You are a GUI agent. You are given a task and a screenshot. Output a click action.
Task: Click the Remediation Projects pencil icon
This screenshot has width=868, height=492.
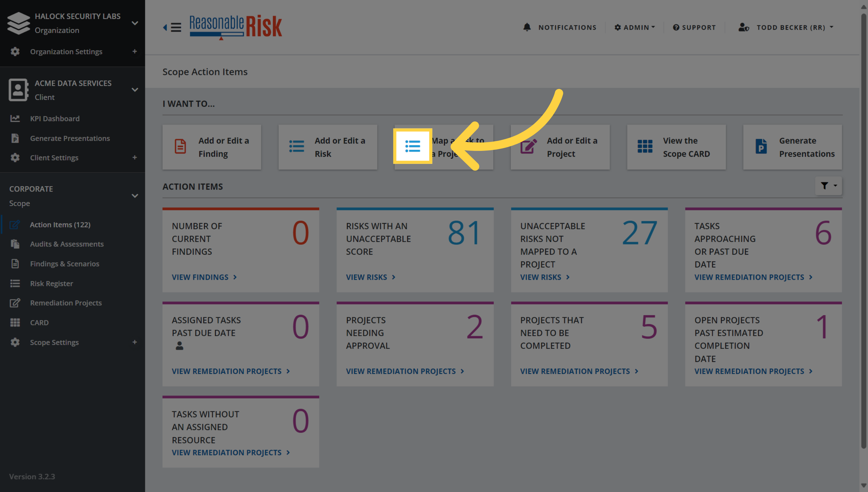[x=15, y=303]
